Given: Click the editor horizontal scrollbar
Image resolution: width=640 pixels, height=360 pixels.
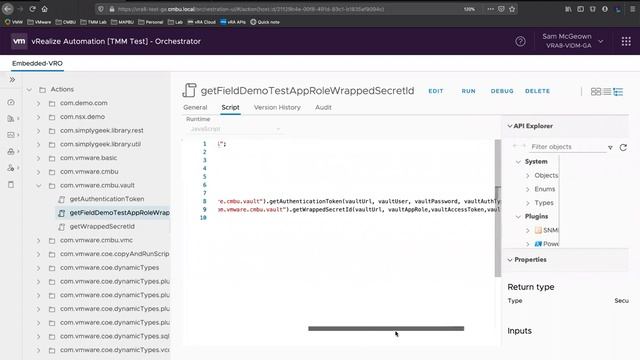Looking at the screenshot, I should (x=386, y=328).
